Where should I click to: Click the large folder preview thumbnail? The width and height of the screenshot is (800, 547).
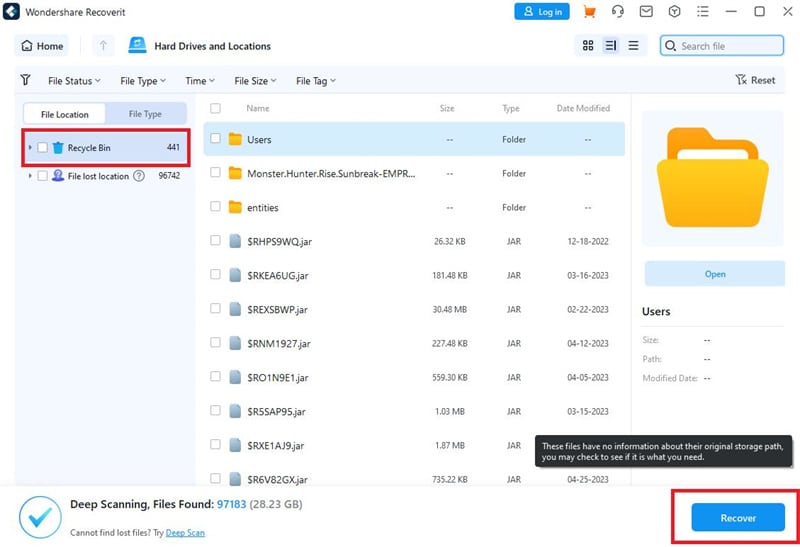click(x=712, y=178)
